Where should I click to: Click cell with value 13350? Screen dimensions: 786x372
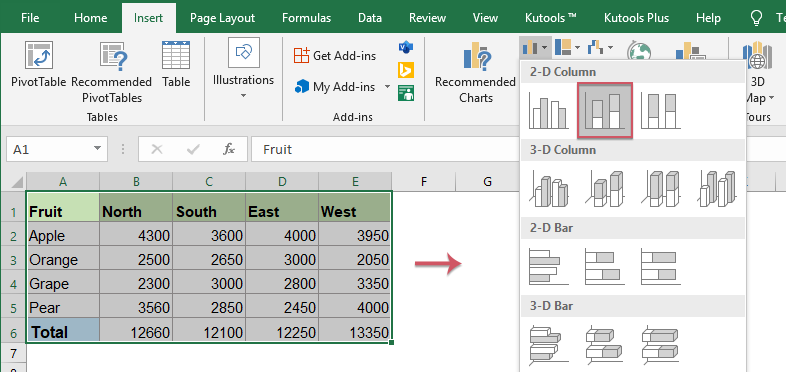355,331
